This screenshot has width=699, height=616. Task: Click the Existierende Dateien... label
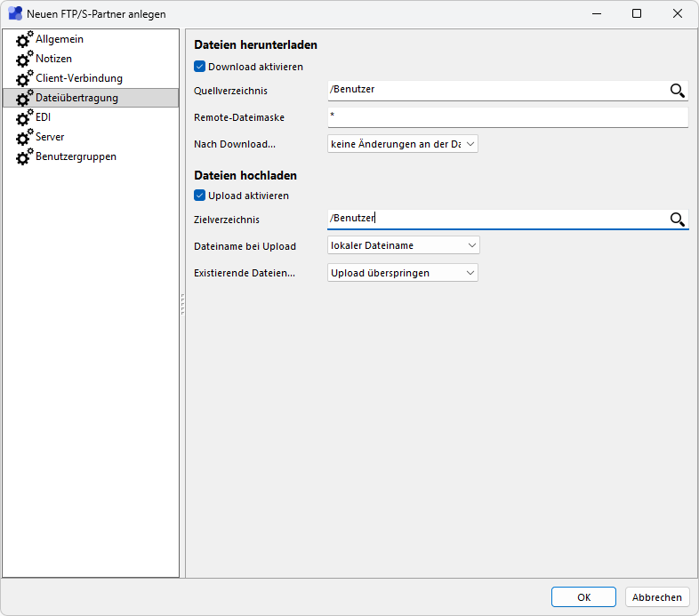pyautogui.click(x=245, y=273)
